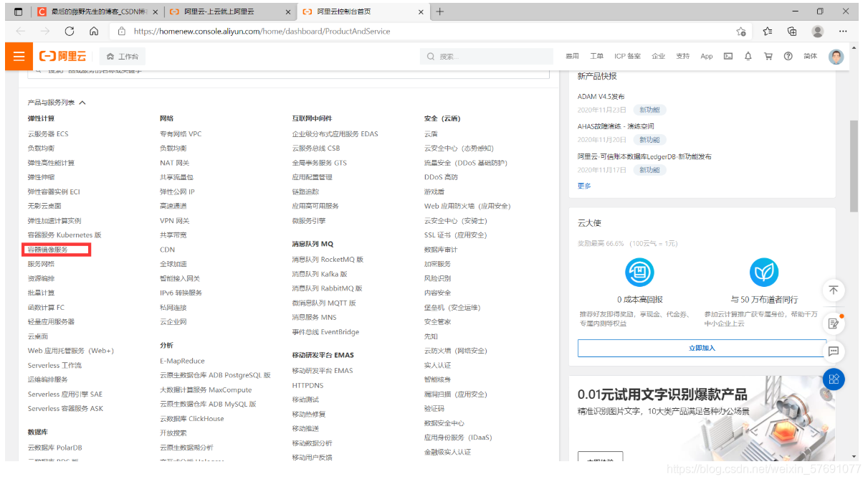
Task: Click the browser reload button
Action: [x=70, y=32]
